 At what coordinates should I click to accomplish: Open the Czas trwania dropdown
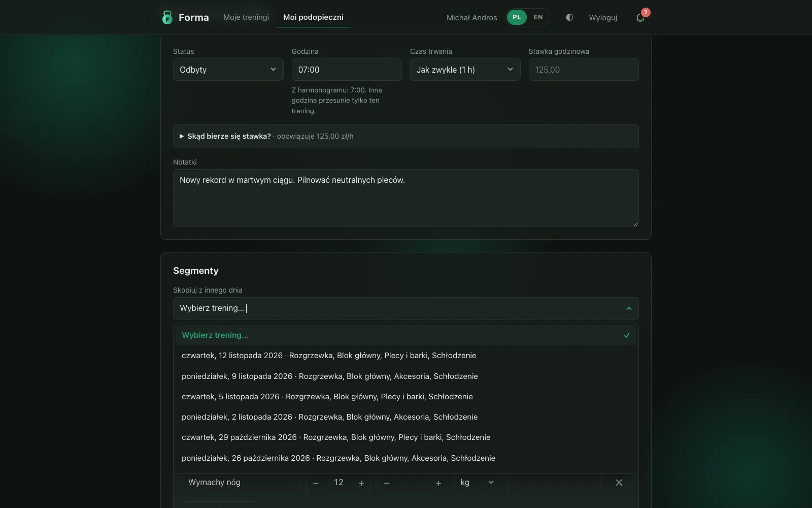(x=465, y=70)
